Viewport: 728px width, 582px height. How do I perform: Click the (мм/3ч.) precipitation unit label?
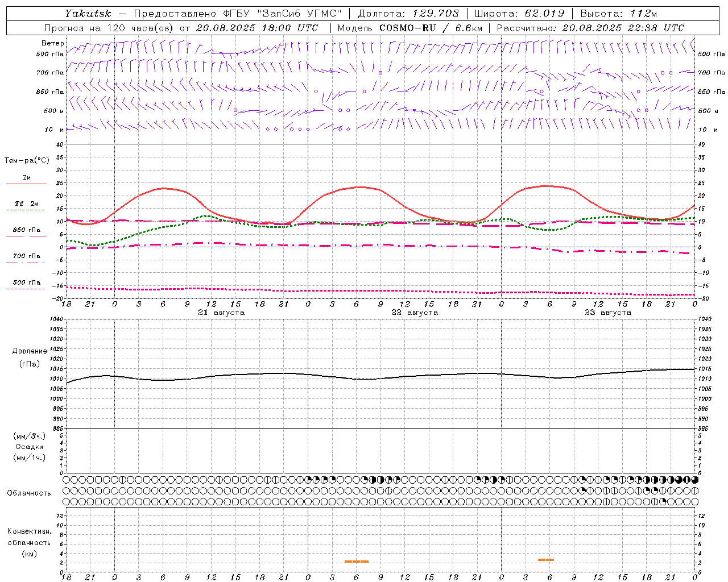coord(30,436)
